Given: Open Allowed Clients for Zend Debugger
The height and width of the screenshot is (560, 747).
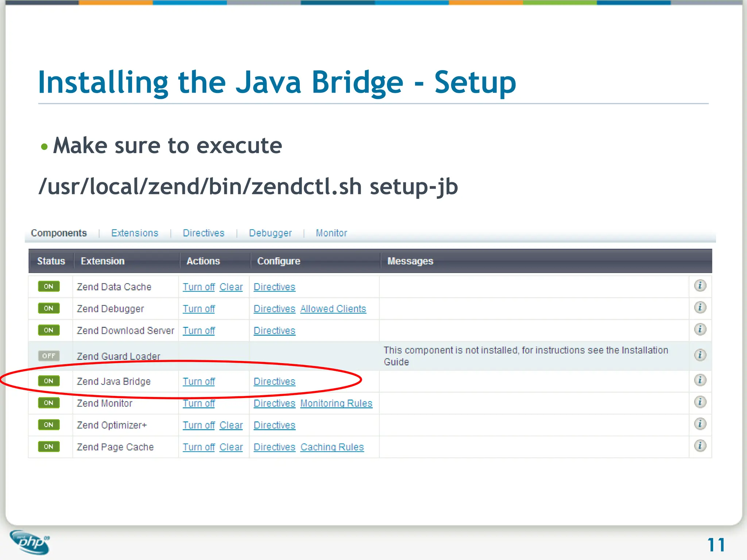Looking at the screenshot, I should click(x=333, y=309).
